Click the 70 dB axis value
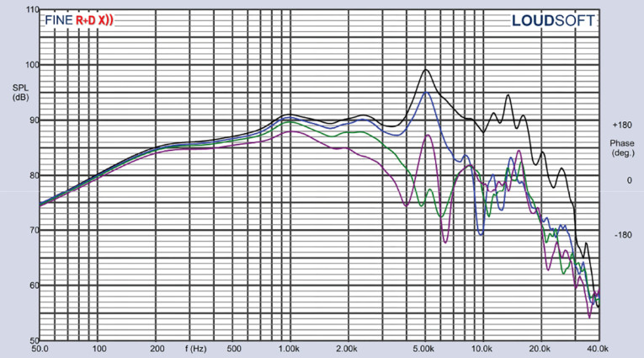The width and height of the screenshot is (644, 358). point(34,230)
